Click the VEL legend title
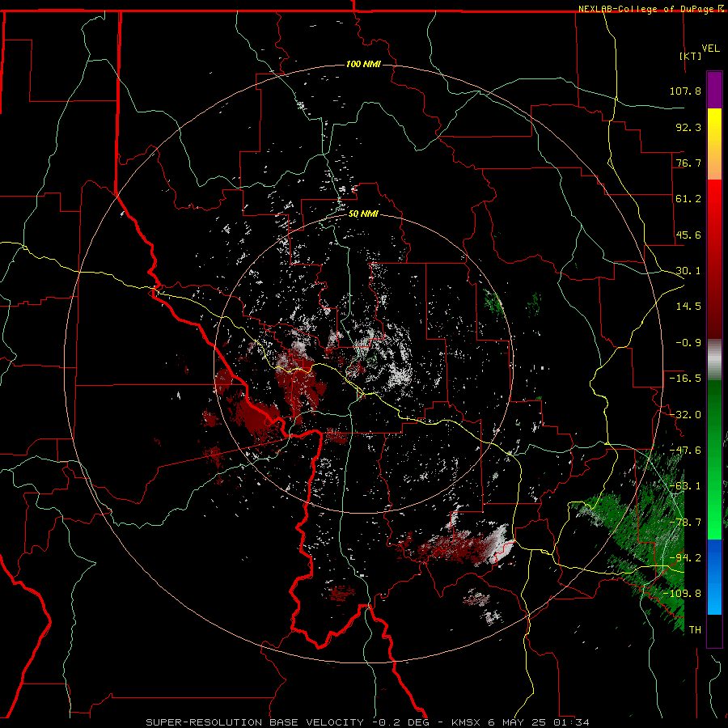 pos(710,49)
